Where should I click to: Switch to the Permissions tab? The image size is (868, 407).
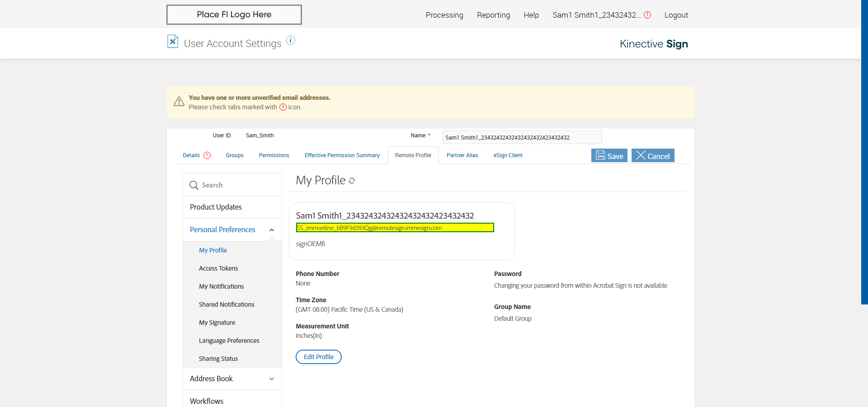[274, 155]
